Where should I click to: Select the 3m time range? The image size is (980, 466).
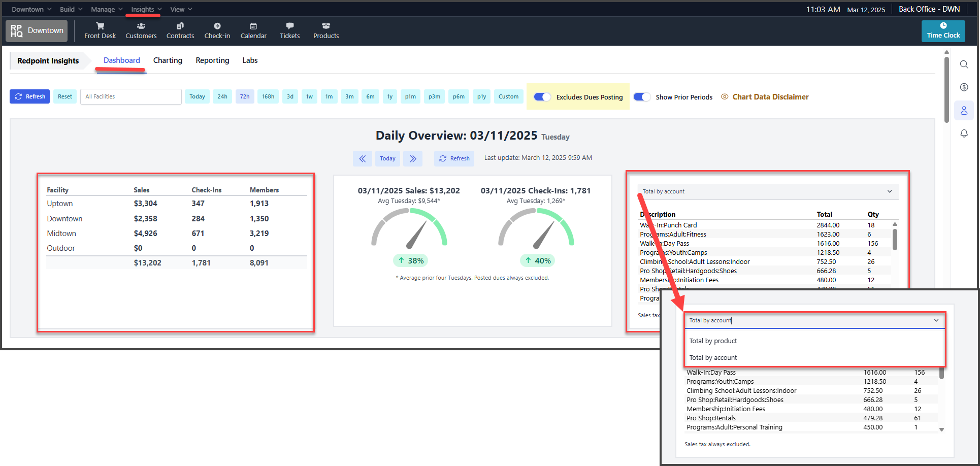point(349,96)
